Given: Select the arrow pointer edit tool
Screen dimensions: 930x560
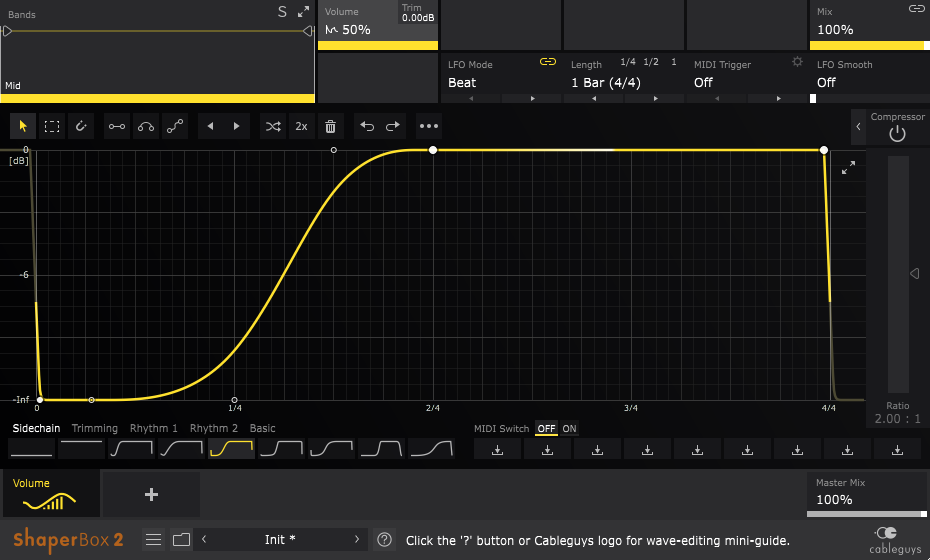Looking at the screenshot, I should tap(23, 126).
